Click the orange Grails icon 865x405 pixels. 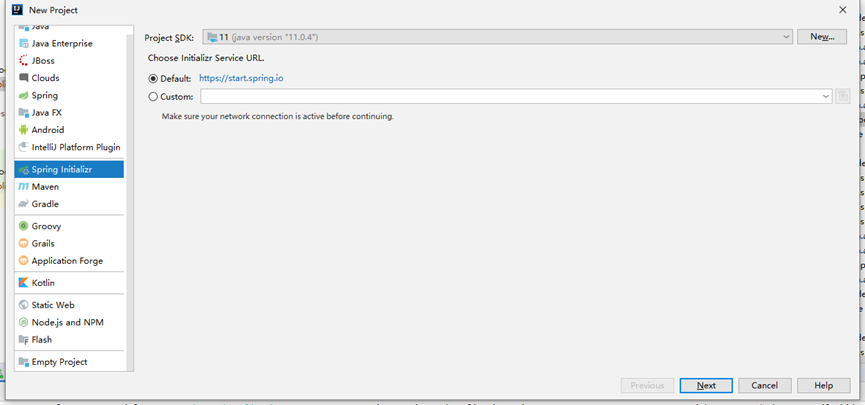23,243
